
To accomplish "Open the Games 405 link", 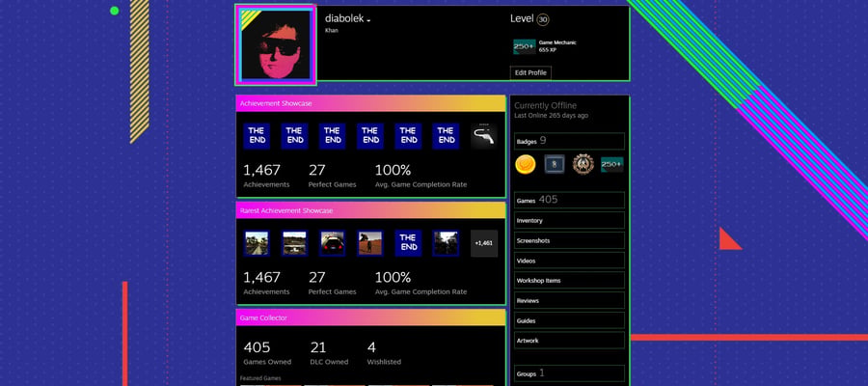I will [x=569, y=200].
